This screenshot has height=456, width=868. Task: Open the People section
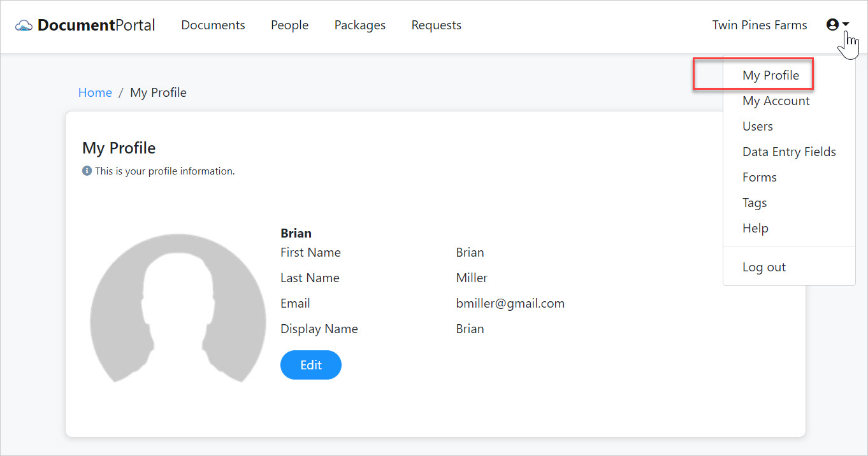coord(289,25)
